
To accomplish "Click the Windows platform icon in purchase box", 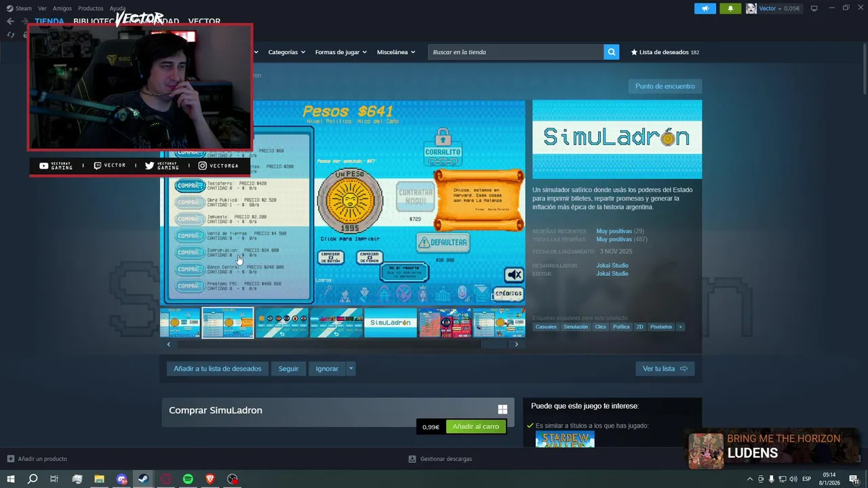I will [x=502, y=409].
